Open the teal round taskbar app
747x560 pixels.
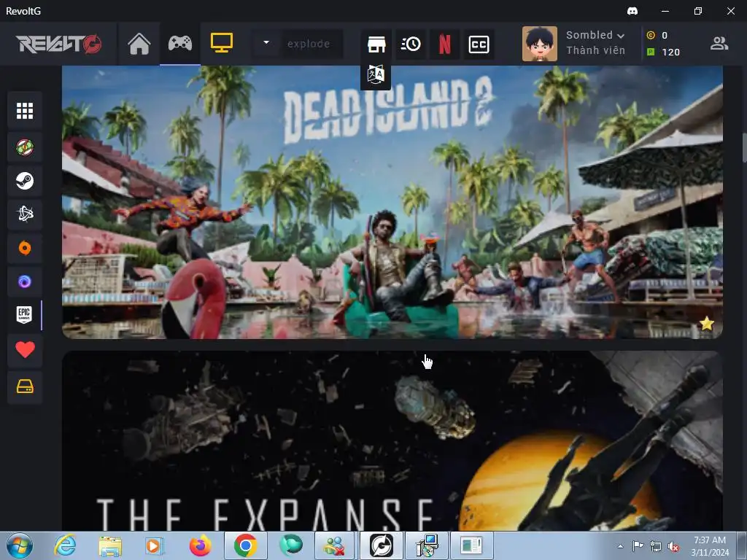pos(290,545)
